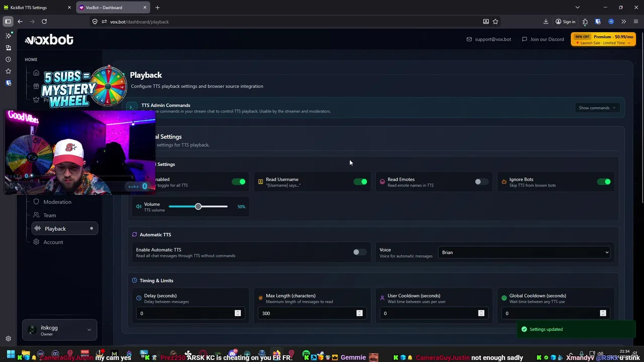
Task: Disable the Ignore Bots switch
Action: pyautogui.click(x=604, y=182)
